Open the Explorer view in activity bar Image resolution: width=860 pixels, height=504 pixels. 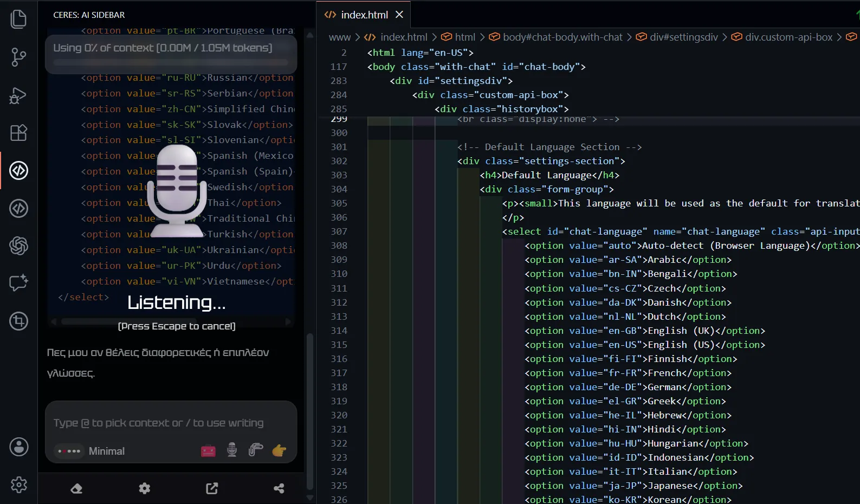(19, 19)
